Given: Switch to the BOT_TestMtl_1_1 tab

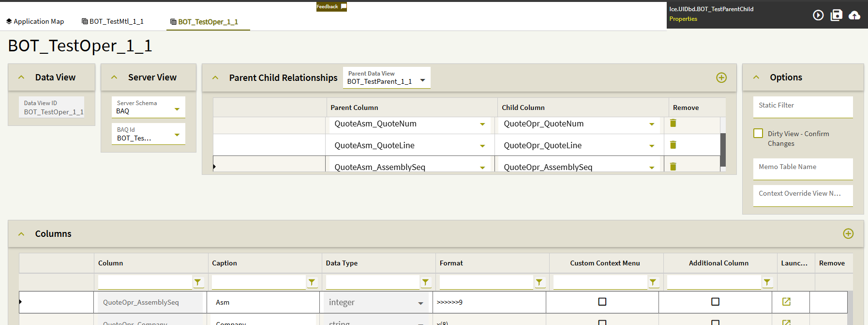Looking at the screenshot, I should (113, 21).
